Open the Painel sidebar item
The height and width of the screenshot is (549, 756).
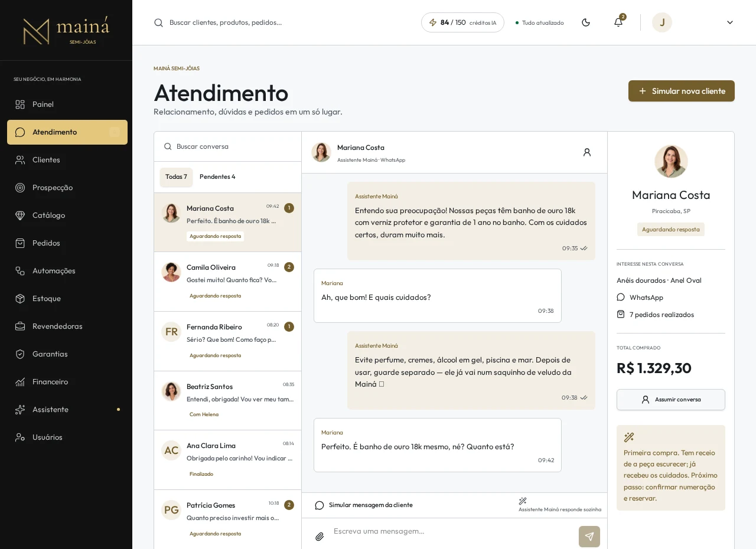click(x=67, y=104)
